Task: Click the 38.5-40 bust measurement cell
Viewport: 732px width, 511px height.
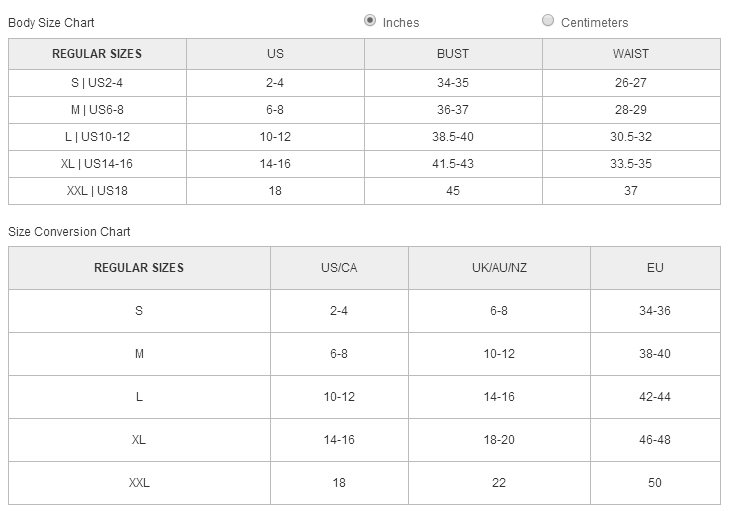Action: [x=453, y=137]
